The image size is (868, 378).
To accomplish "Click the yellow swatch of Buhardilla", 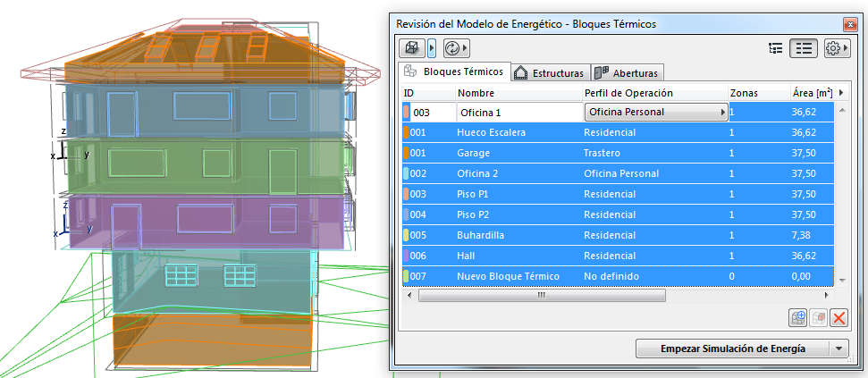I will click(x=406, y=235).
